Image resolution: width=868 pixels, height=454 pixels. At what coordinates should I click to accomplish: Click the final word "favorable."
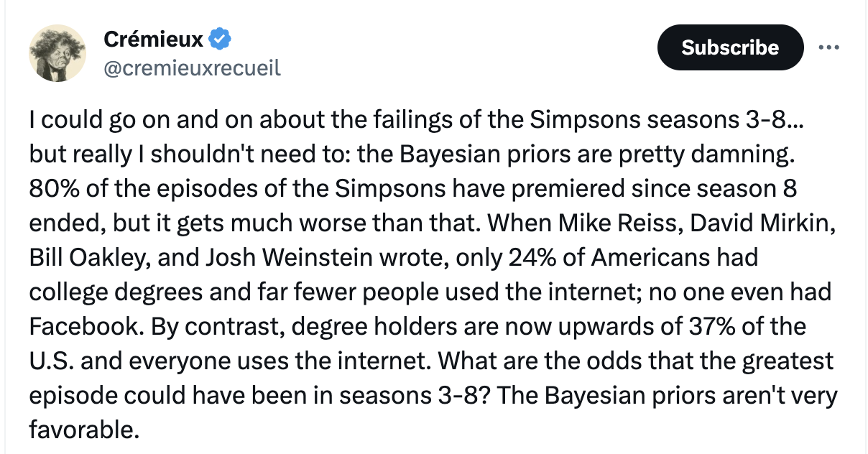[83, 430]
